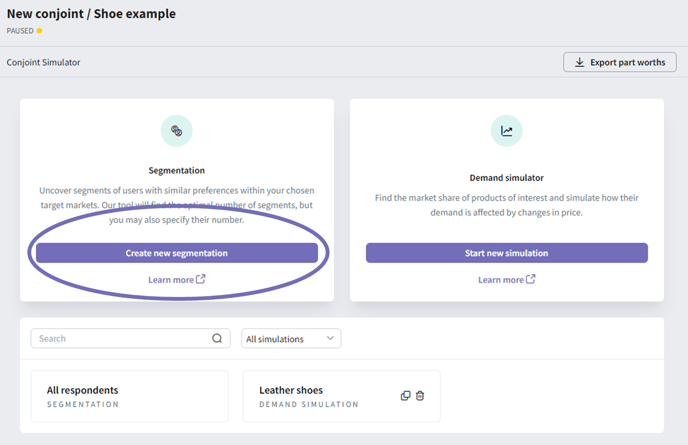Click the search magnifier icon

coord(217,338)
